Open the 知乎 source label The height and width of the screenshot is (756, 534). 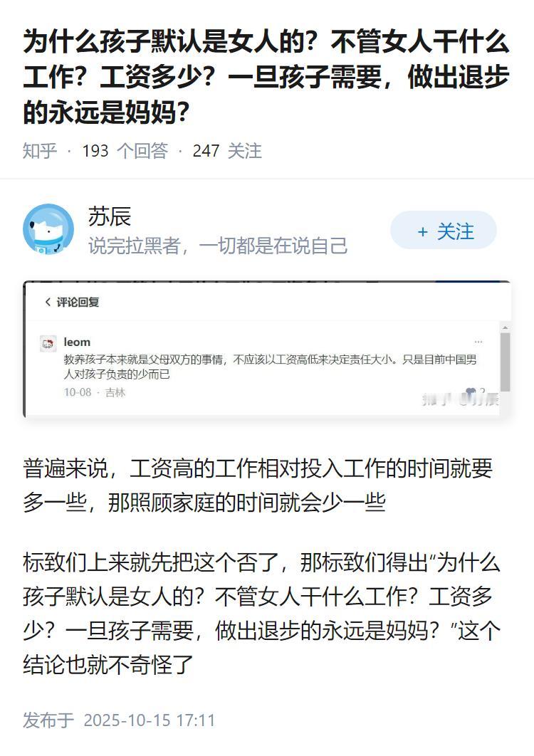click(40, 151)
